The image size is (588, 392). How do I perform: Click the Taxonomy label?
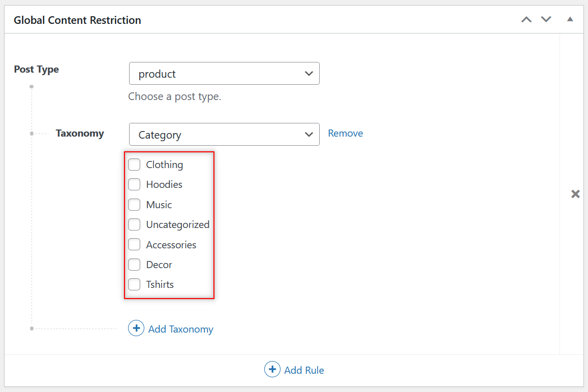click(x=80, y=134)
